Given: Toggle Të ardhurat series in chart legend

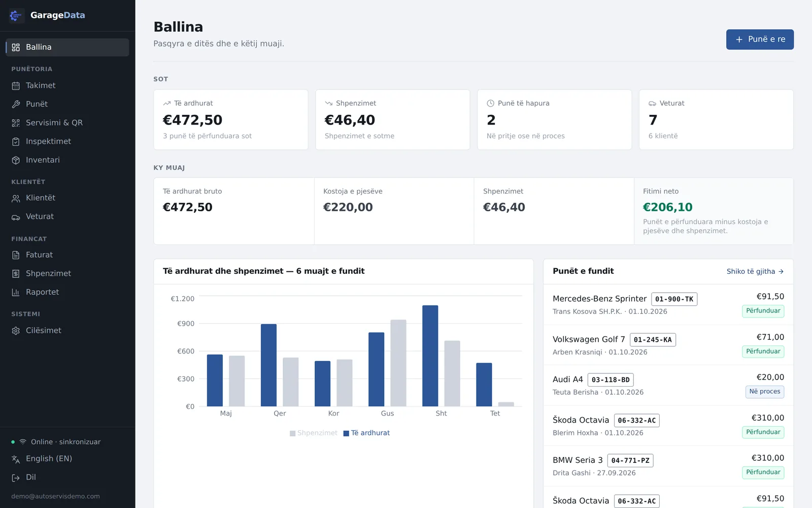Looking at the screenshot, I should pyautogui.click(x=366, y=433).
